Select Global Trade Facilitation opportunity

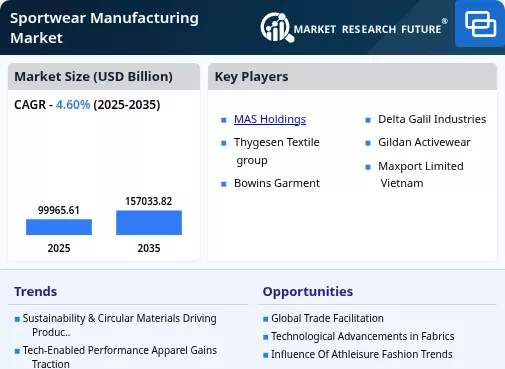point(327,318)
